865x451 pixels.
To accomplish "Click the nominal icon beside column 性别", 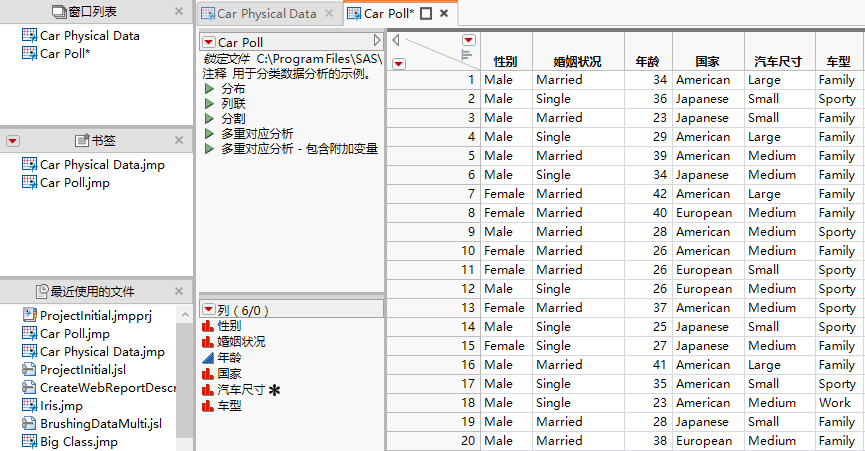I will coord(208,326).
